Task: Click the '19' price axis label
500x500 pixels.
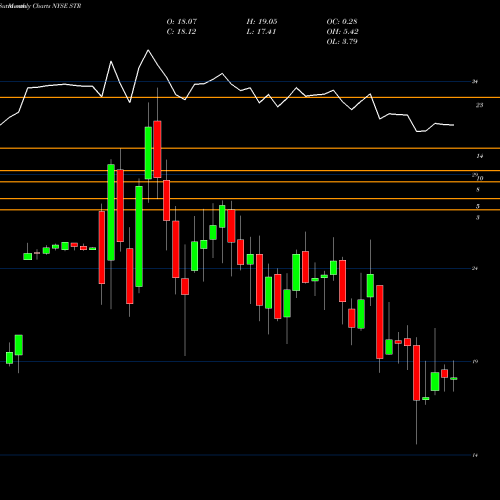Action: tap(475, 361)
